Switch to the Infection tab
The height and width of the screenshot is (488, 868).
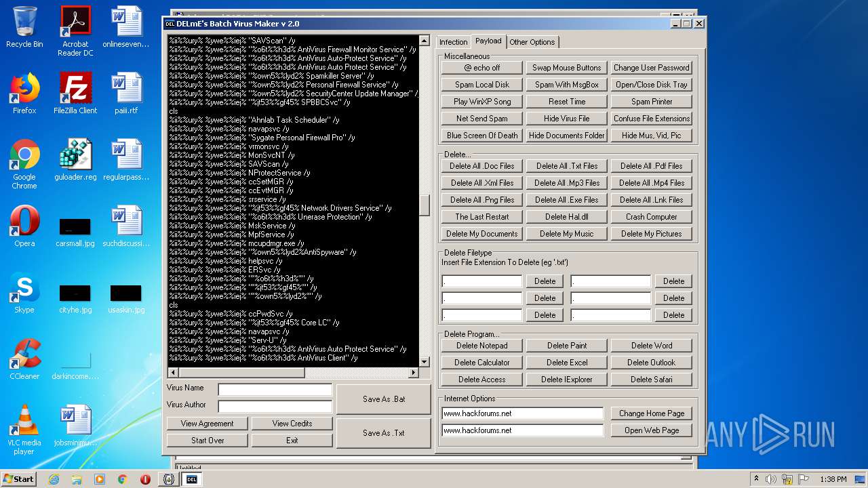(x=453, y=42)
